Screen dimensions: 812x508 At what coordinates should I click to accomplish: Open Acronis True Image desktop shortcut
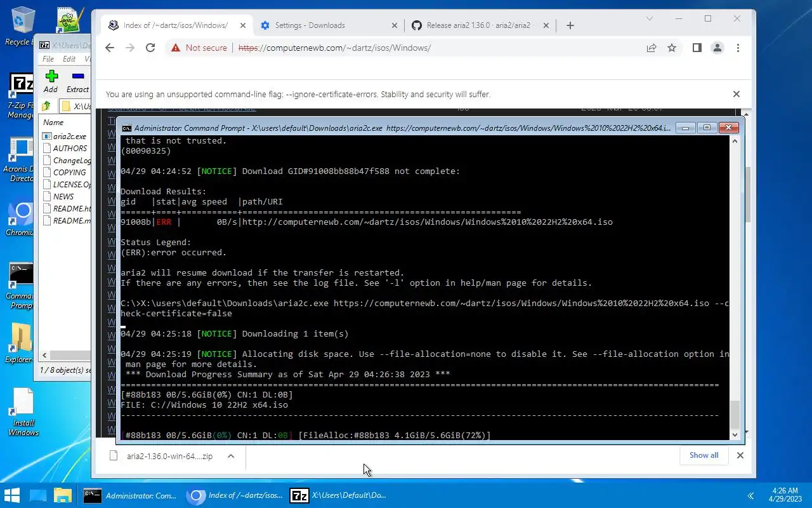pyautogui.click(x=20, y=160)
